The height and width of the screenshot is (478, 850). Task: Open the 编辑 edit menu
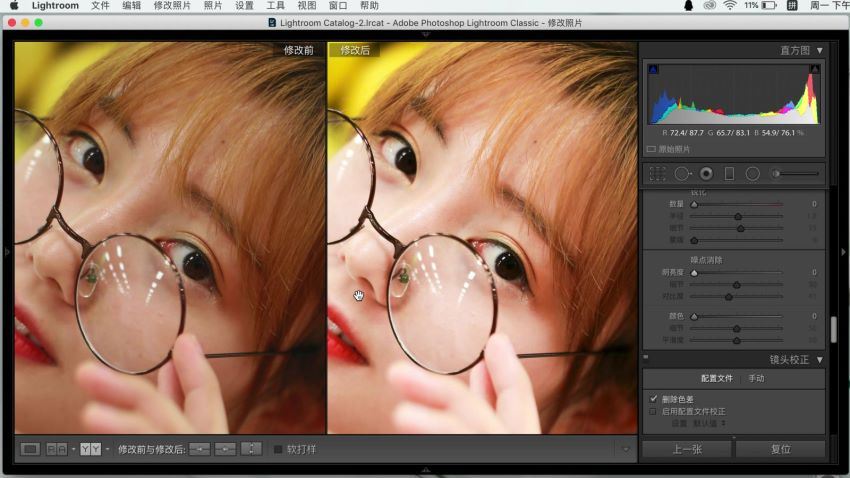132,5
